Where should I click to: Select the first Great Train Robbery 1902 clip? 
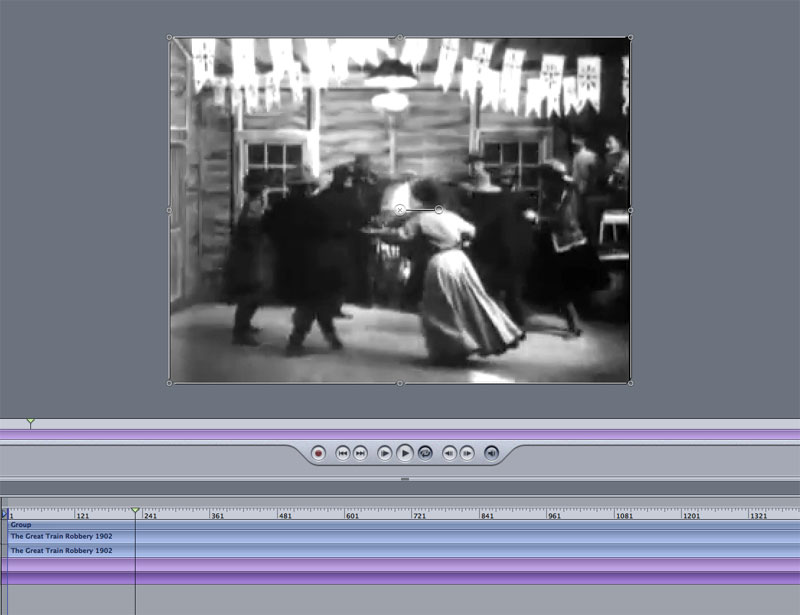pos(61,537)
